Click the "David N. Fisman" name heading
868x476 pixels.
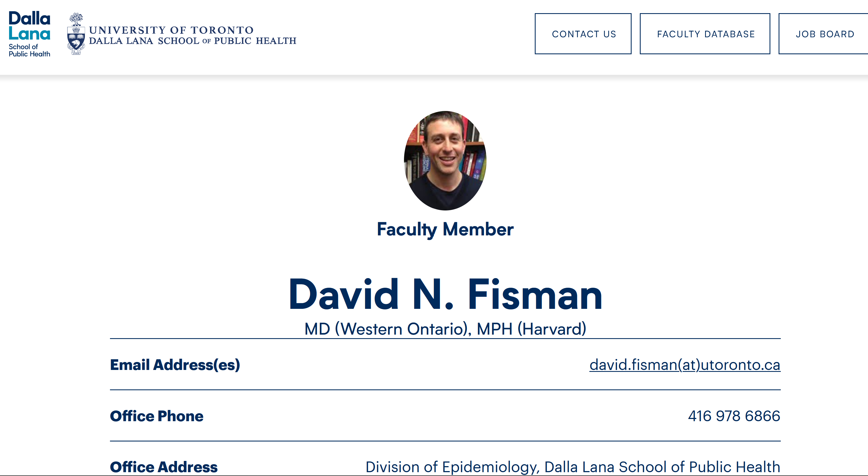tap(445, 294)
